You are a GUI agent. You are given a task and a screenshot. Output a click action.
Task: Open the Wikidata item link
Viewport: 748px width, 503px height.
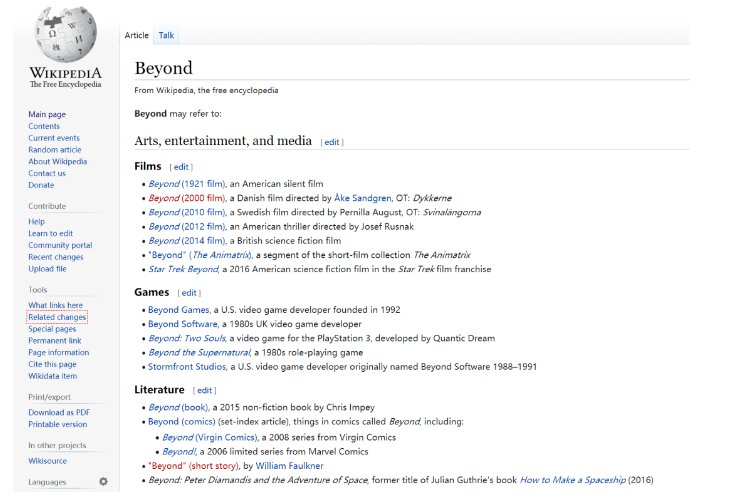tap(52, 376)
